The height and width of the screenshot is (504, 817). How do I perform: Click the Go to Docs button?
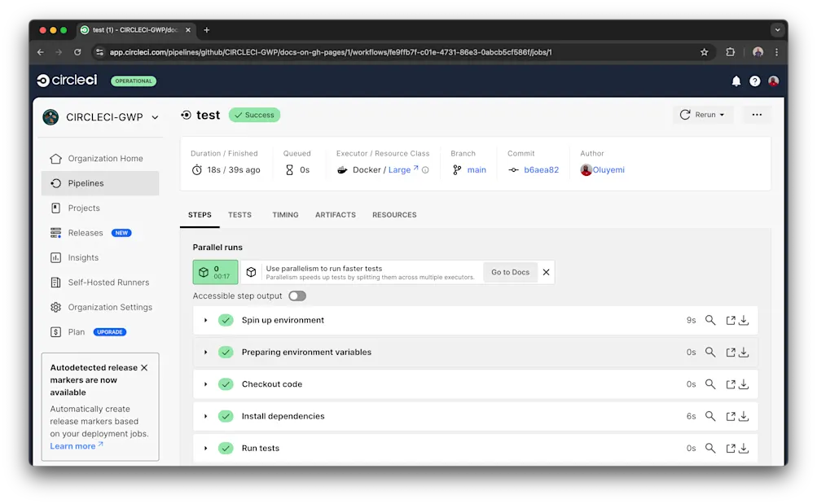click(509, 272)
